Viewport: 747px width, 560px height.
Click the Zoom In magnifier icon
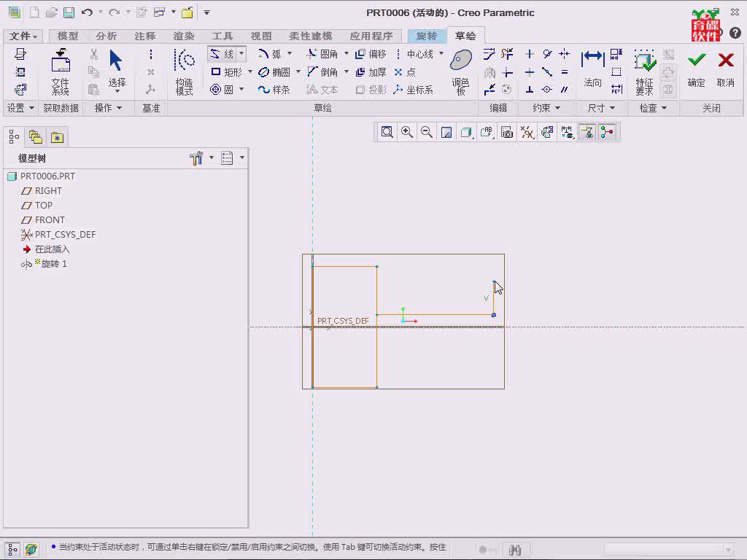click(x=407, y=132)
